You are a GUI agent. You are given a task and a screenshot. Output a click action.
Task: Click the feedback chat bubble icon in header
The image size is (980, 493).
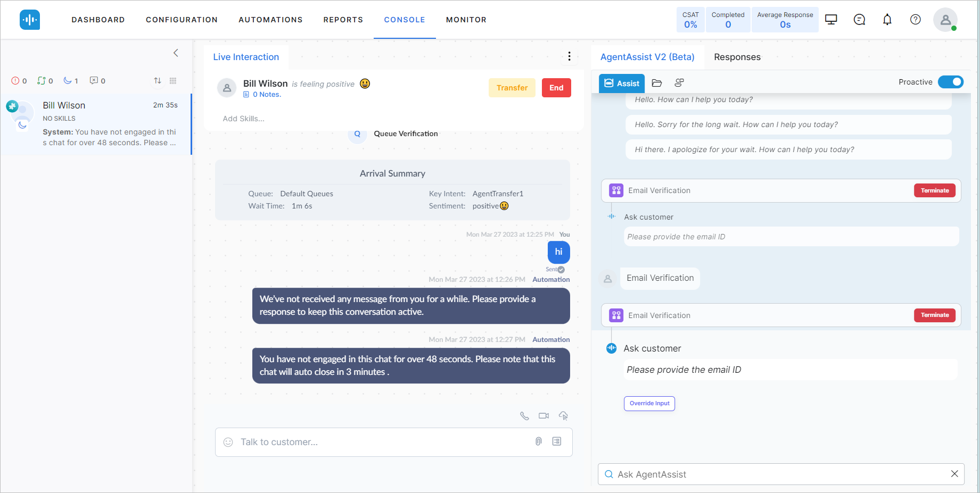(859, 19)
